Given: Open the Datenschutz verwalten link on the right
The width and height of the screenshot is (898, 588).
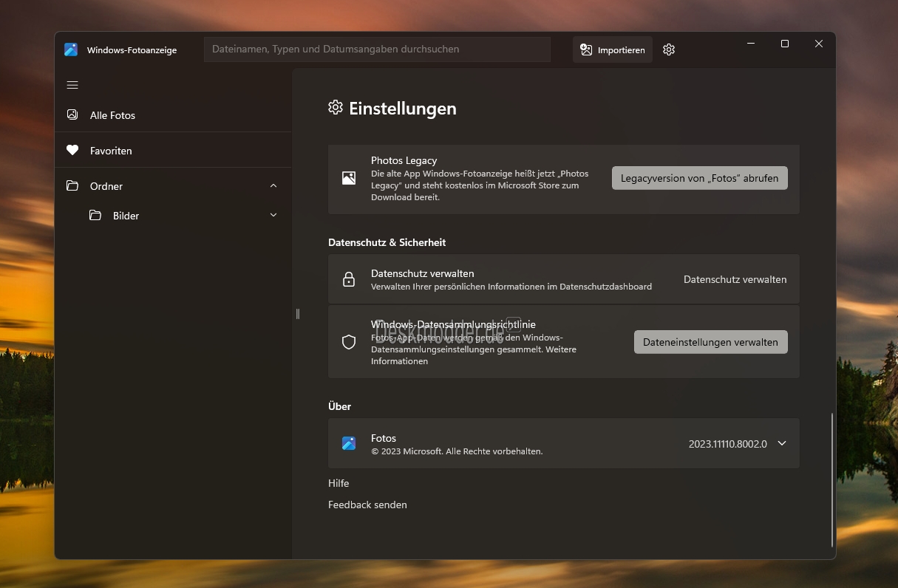Looking at the screenshot, I should click(735, 279).
